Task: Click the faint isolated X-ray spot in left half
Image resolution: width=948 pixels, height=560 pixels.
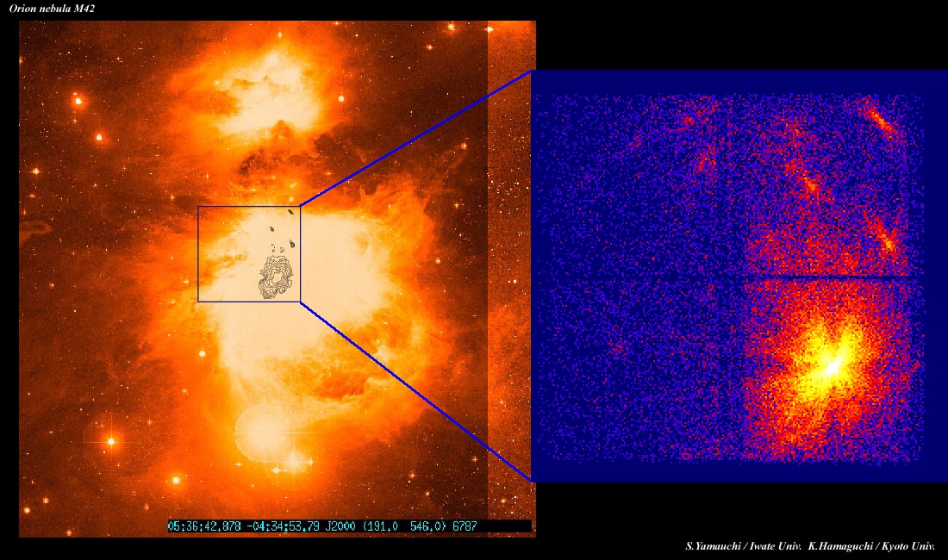Action: (x=617, y=349)
